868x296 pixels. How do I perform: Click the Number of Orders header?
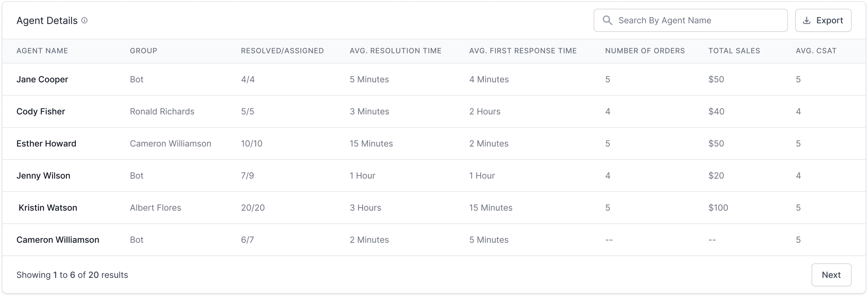click(x=645, y=51)
